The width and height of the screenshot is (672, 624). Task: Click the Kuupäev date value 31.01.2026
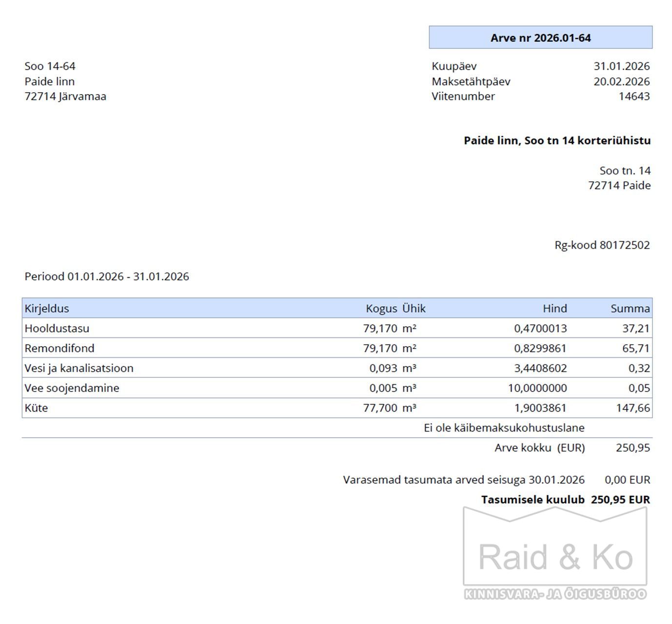pyautogui.click(x=621, y=66)
